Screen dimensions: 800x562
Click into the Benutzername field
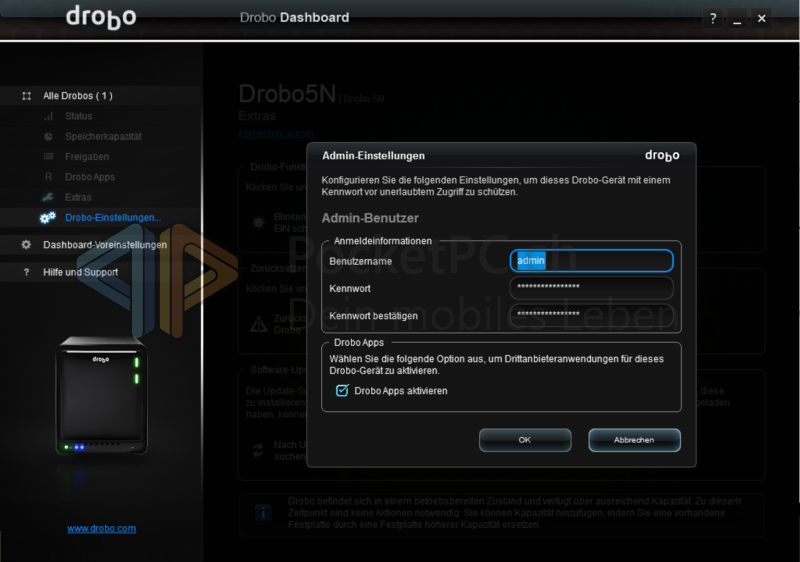pyautogui.click(x=591, y=261)
